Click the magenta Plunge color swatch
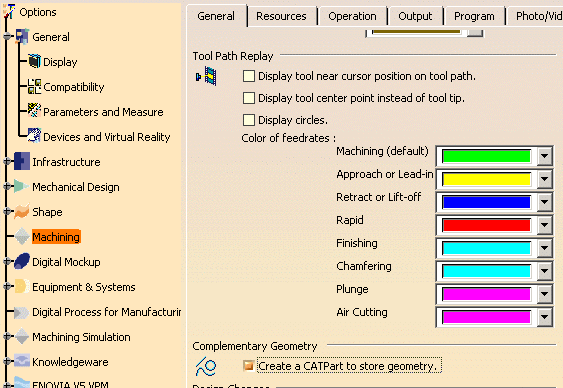 tap(487, 294)
